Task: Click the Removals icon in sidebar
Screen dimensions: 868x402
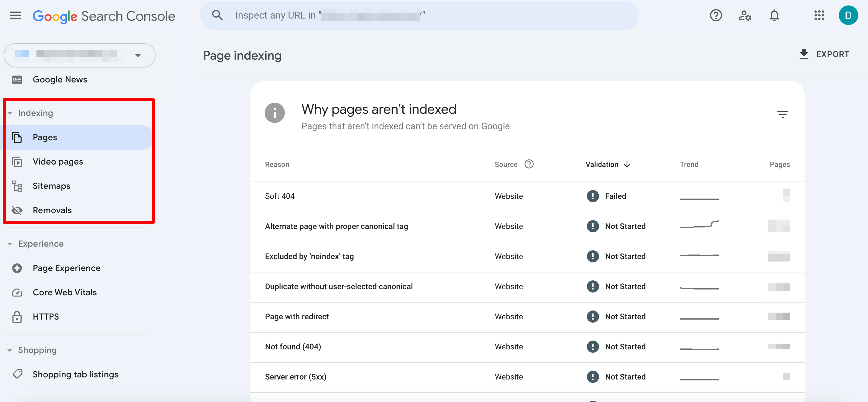Action: point(16,210)
